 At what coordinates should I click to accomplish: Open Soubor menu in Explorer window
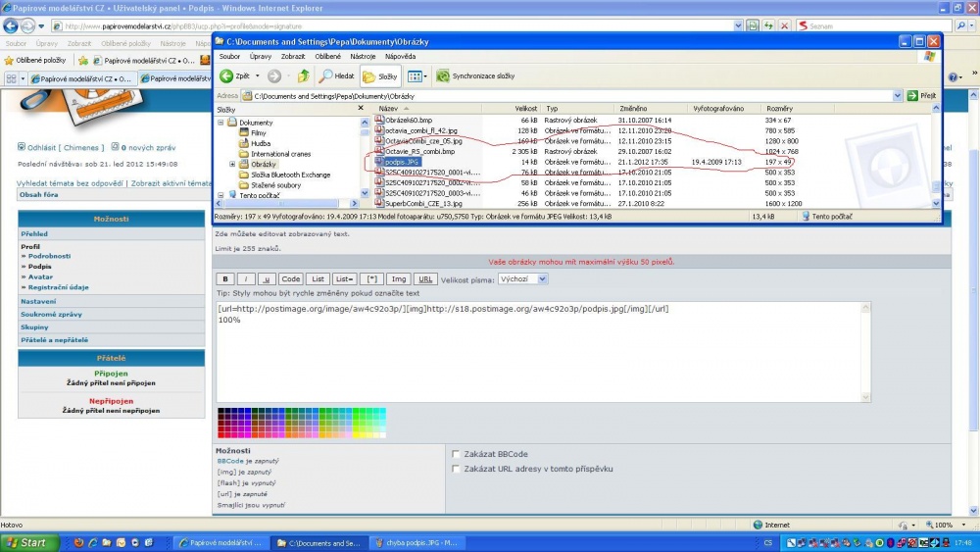[x=229, y=56]
